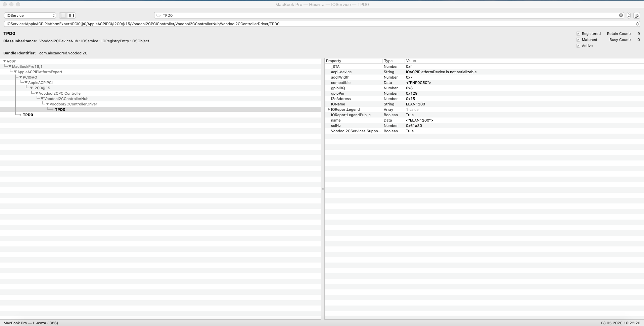This screenshot has height=326, width=644.
Task: Select the I2C0@15 node
Action: 42,88
